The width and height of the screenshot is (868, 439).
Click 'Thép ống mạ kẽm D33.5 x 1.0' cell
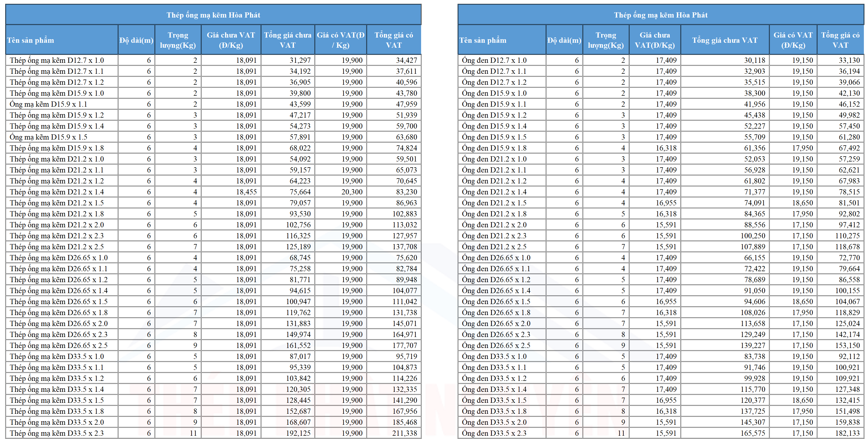(x=57, y=356)
